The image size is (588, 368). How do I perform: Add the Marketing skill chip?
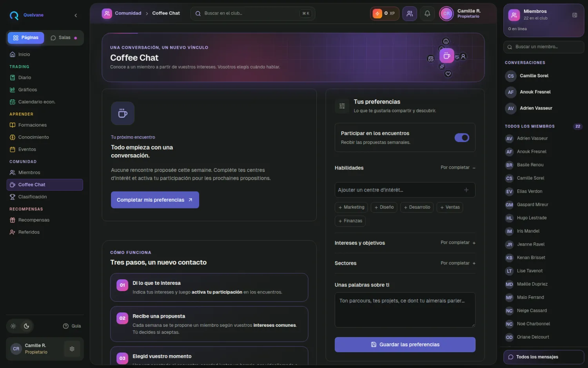(351, 207)
